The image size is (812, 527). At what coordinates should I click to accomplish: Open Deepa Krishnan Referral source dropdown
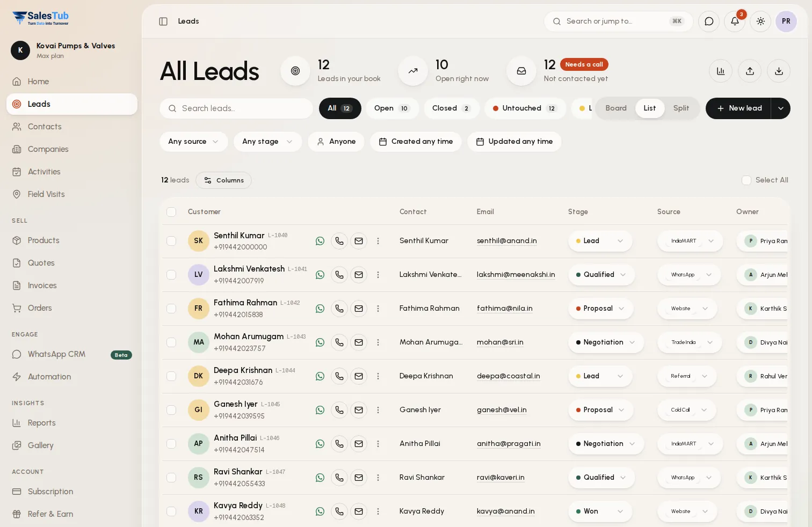pyautogui.click(x=687, y=376)
